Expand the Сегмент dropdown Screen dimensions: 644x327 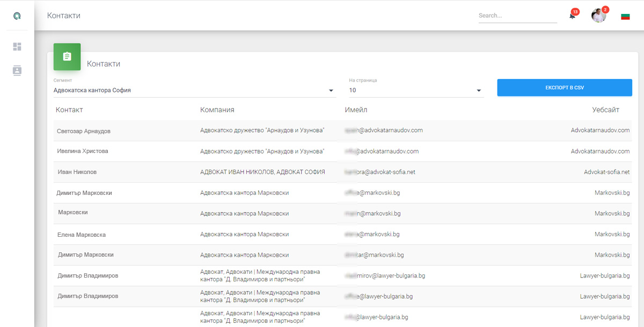tap(194, 90)
